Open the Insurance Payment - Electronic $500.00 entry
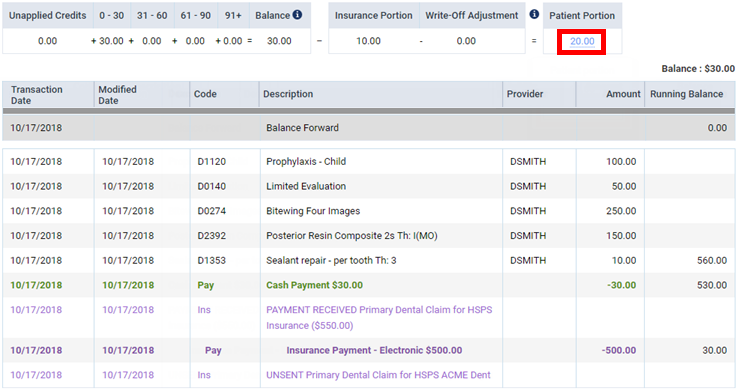Screen dimensions: 738x390 [374, 350]
